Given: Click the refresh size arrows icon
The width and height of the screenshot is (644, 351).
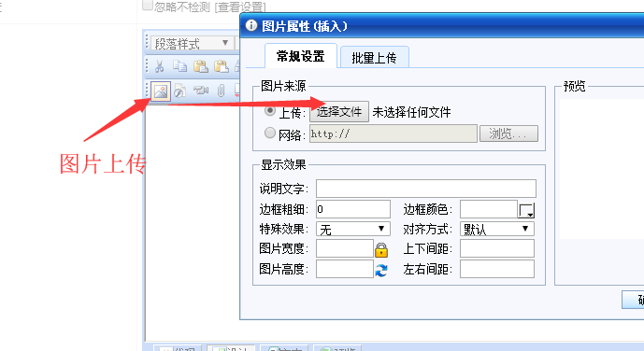Looking at the screenshot, I should (x=381, y=270).
